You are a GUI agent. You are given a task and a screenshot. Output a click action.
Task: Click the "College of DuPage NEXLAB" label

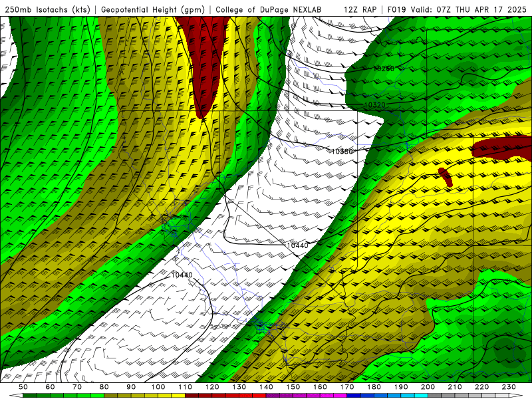click(268, 10)
